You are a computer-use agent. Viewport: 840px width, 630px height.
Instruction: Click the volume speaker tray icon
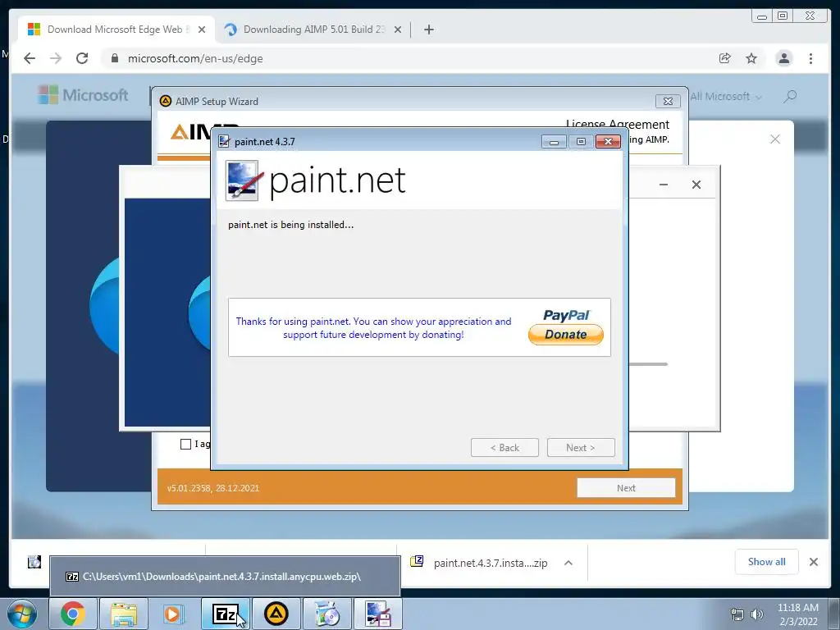(757, 614)
